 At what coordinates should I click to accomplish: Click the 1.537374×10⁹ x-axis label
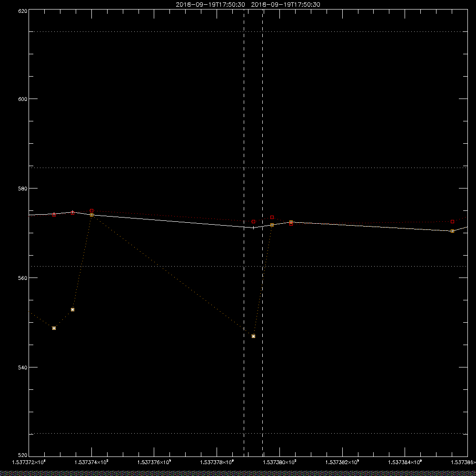click(91, 462)
